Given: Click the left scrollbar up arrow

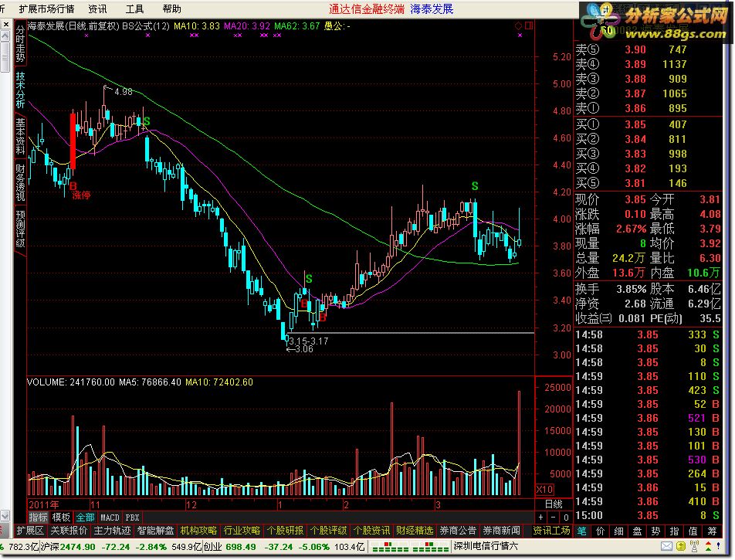Looking at the screenshot, I should pos(5,36).
